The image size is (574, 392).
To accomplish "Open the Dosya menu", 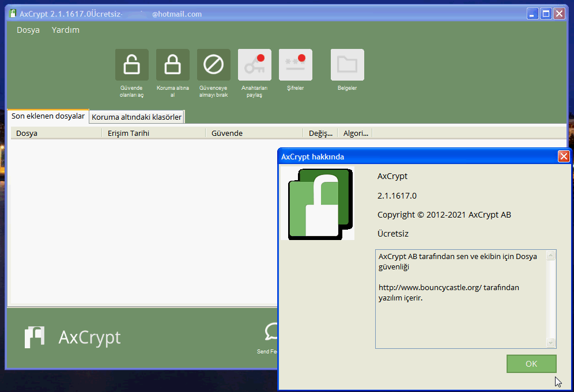I will coord(28,30).
